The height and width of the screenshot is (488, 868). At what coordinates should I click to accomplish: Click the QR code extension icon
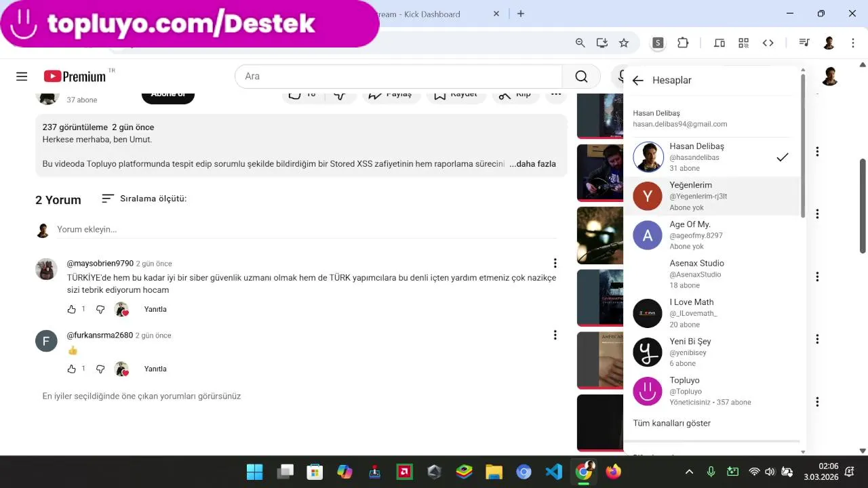pos(744,43)
